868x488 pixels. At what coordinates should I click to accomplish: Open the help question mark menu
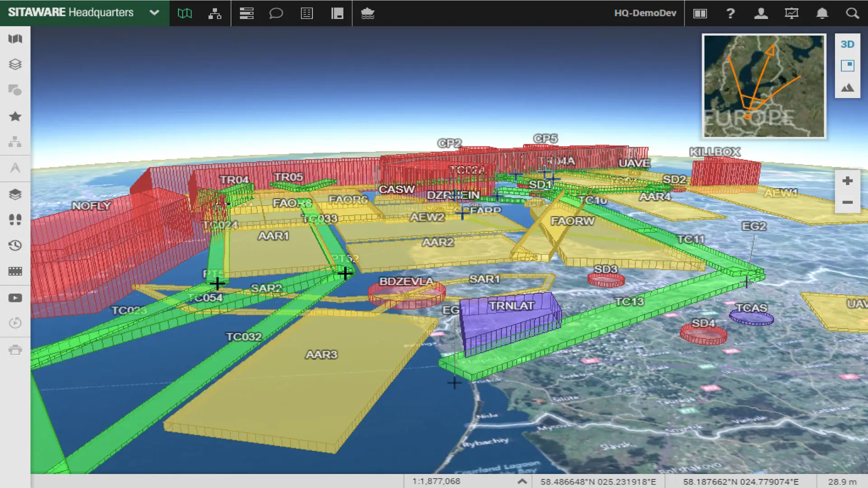[x=730, y=13]
